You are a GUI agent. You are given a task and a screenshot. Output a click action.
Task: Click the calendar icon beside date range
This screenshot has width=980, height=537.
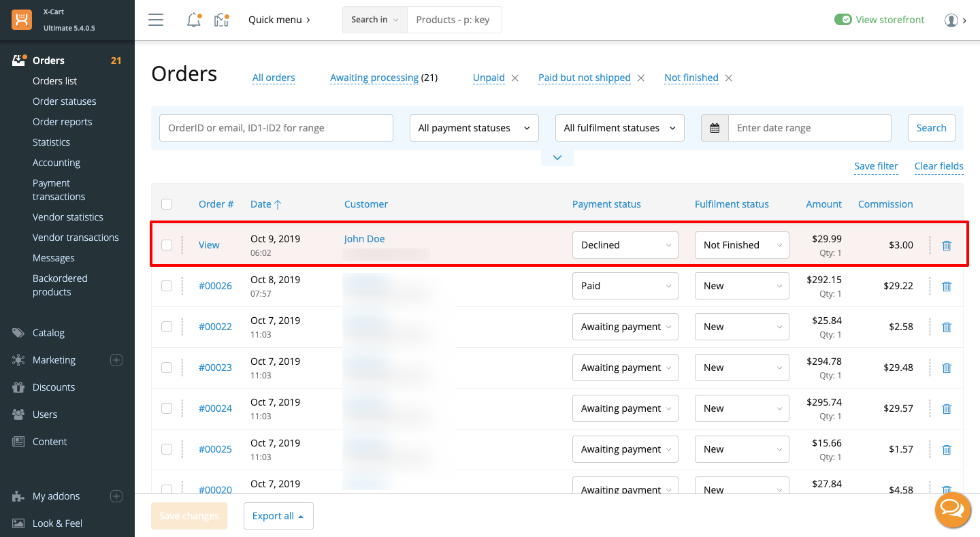(x=715, y=128)
